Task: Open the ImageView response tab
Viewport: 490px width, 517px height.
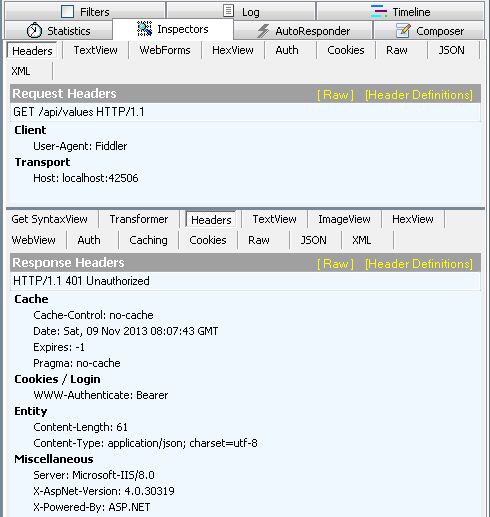Action: click(344, 219)
